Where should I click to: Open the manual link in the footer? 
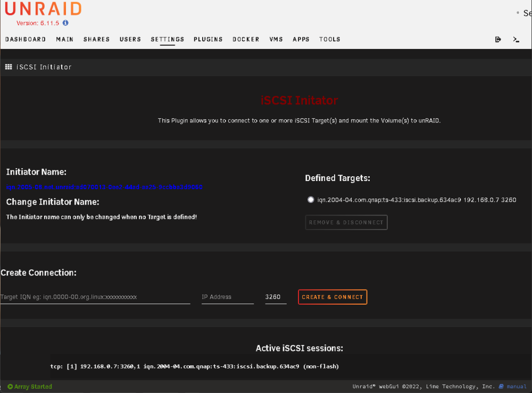pos(517,387)
